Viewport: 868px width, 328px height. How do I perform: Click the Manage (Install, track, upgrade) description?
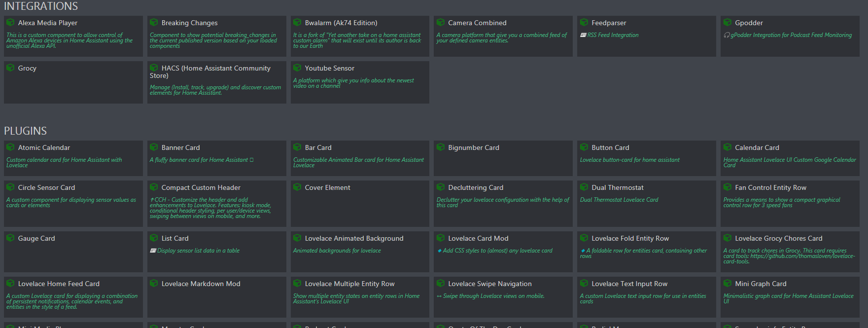tap(215, 90)
